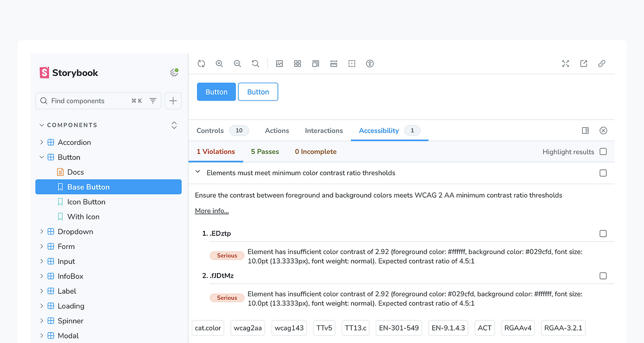Viewport: 644px width, 343px height.
Task: Toggle the grid overlay icon
Action: pyautogui.click(x=298, y=63)
